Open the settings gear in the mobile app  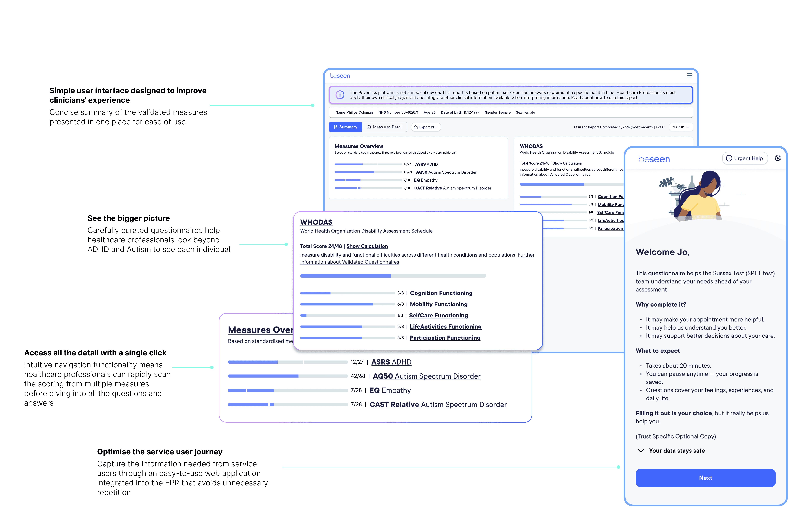click(x=778, y=158)
